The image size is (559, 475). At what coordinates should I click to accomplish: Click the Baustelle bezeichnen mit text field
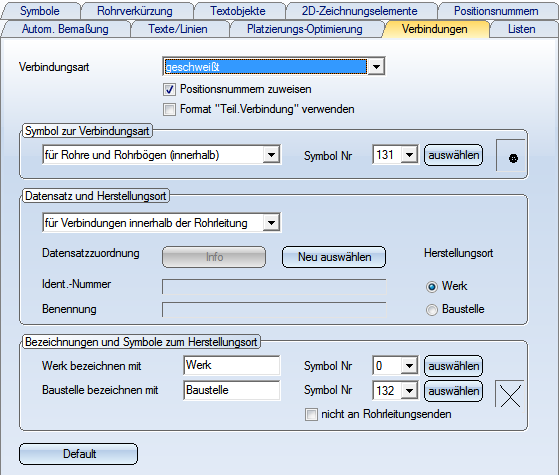[232, 390]
